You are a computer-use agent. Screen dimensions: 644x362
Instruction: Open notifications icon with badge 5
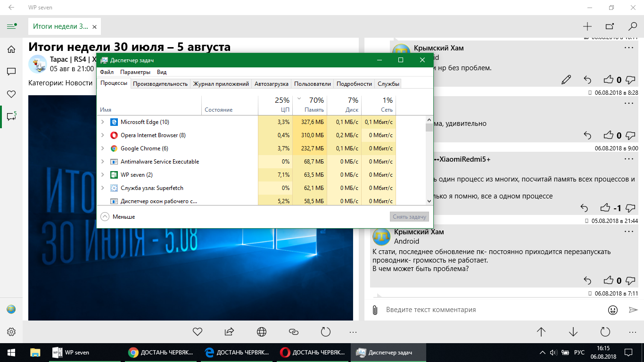tap(11, 116)
